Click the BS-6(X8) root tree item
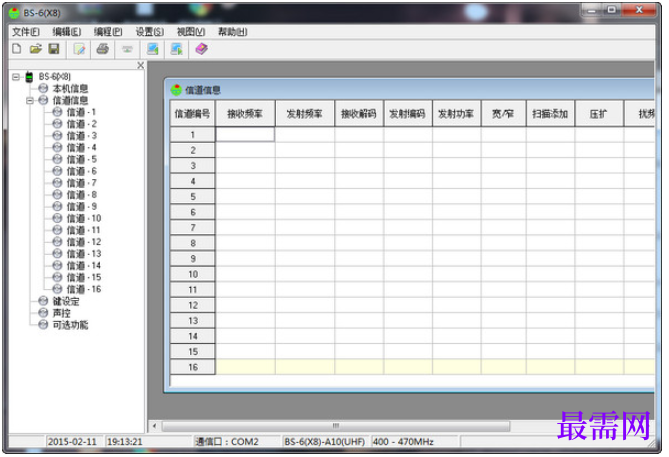 pos(55,77)
